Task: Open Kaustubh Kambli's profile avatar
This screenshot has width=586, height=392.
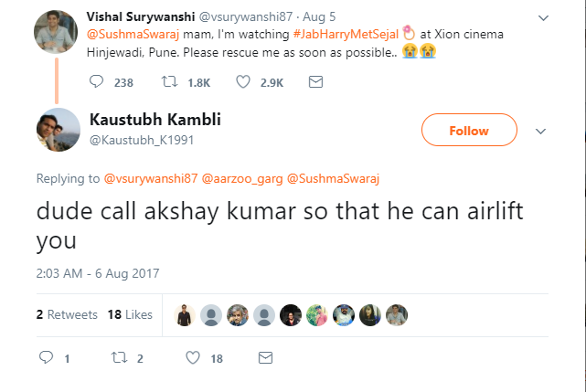Action: (59, 130)
